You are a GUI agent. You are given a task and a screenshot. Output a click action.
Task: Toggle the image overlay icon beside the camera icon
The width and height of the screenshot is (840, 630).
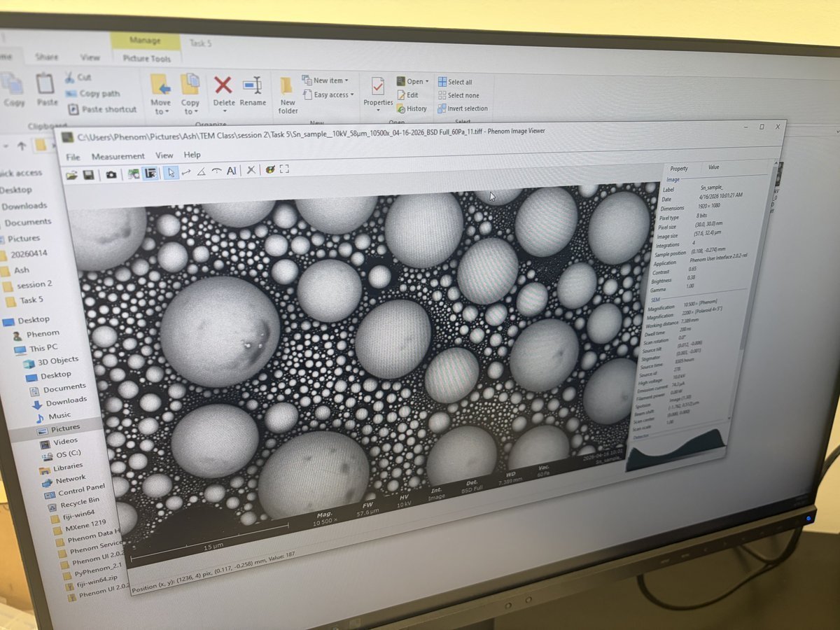pos(133,174)
